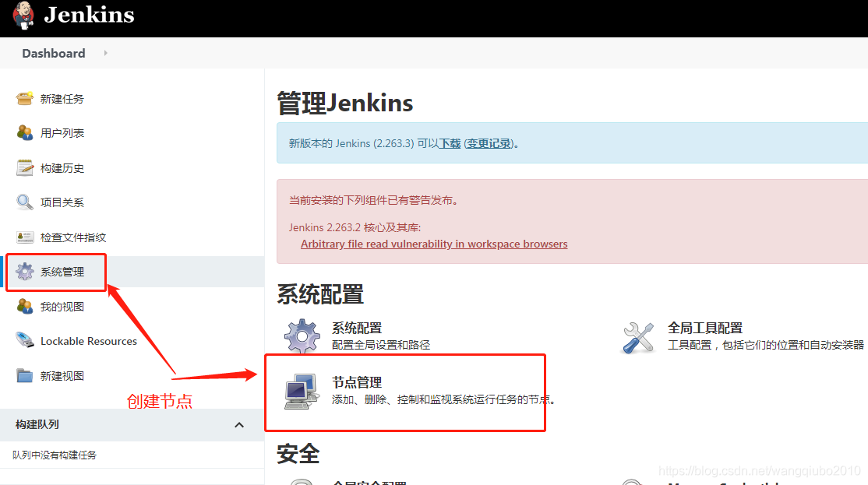Image resolution: width=868 pixels, height=485 pixels.
Task: Click the 下载 link for new version
Action: (450, 143)
